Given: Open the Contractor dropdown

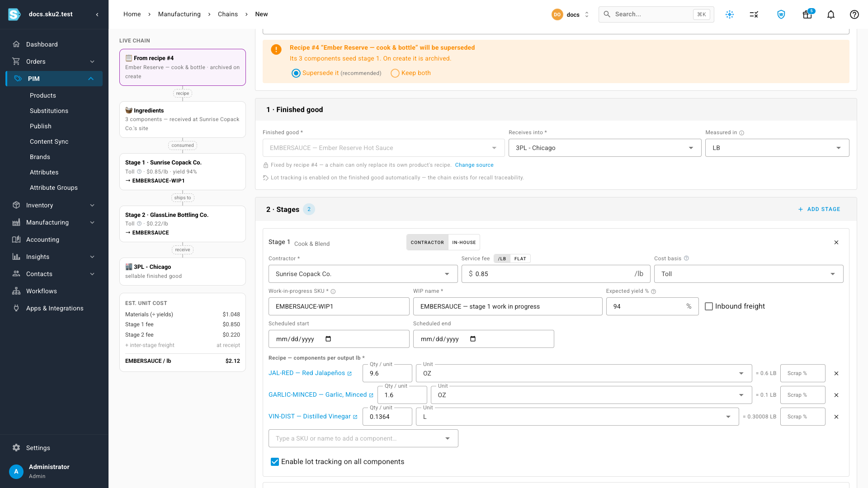Looking at the screenshot, I should [363, 274].
